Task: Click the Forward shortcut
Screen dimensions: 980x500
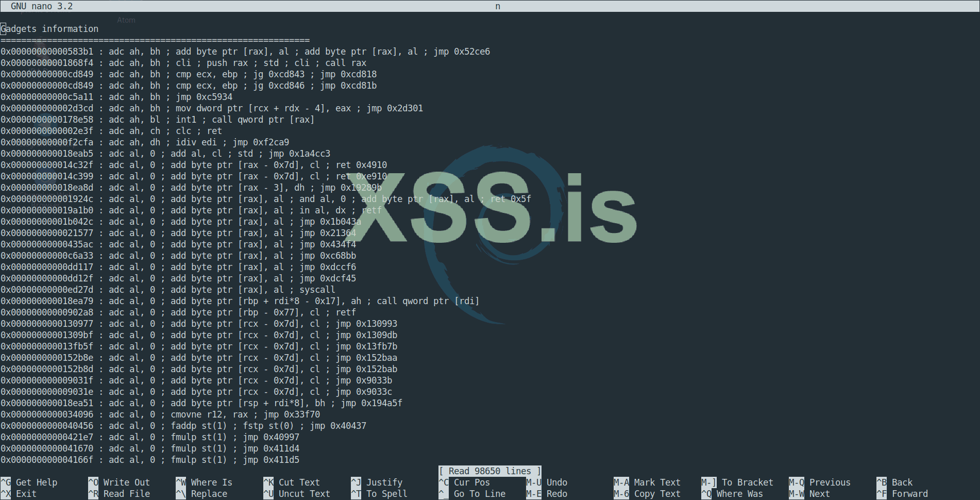Action: coord(902,494)
